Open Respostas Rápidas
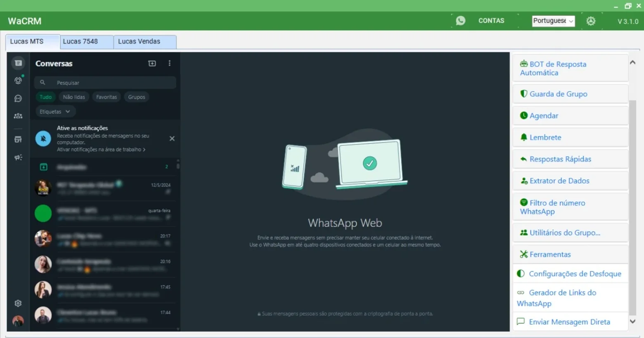644x338 pixels. pos(571,159)
